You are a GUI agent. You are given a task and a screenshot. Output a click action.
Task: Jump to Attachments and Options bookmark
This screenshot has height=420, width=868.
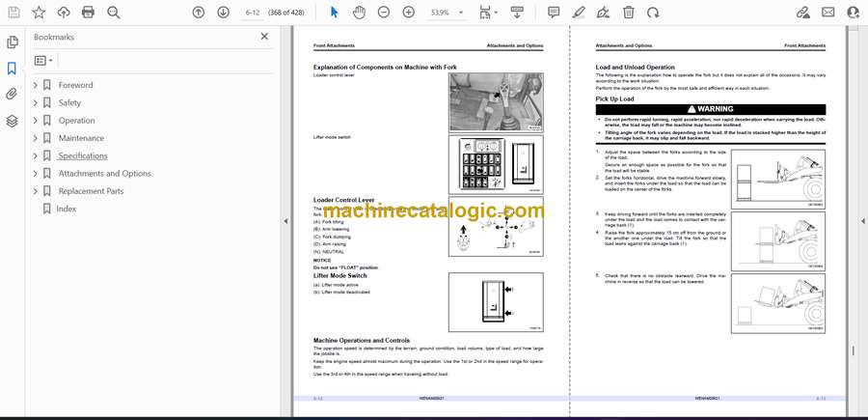click(104, 174)
